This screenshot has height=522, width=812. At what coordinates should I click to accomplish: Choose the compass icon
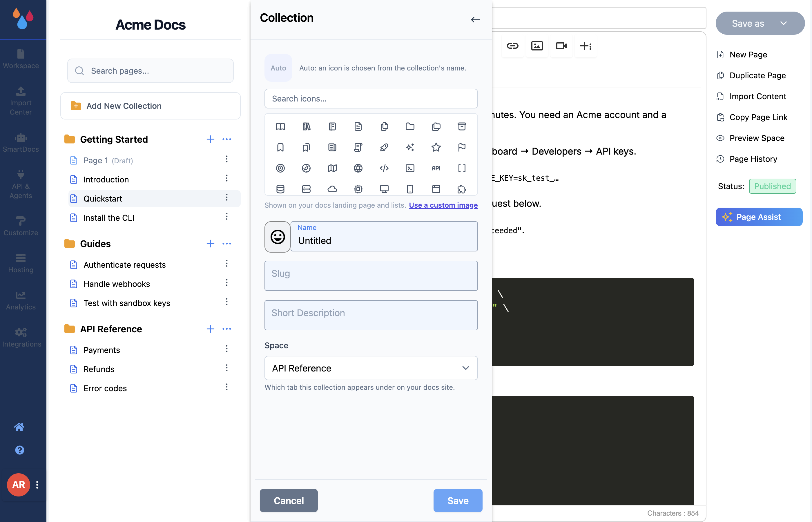coord(306,168)
